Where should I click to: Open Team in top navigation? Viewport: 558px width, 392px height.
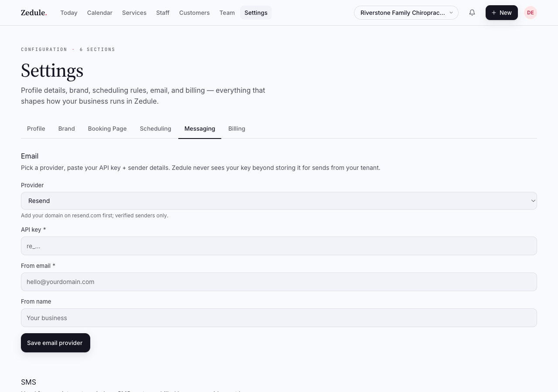coord(227,13)
